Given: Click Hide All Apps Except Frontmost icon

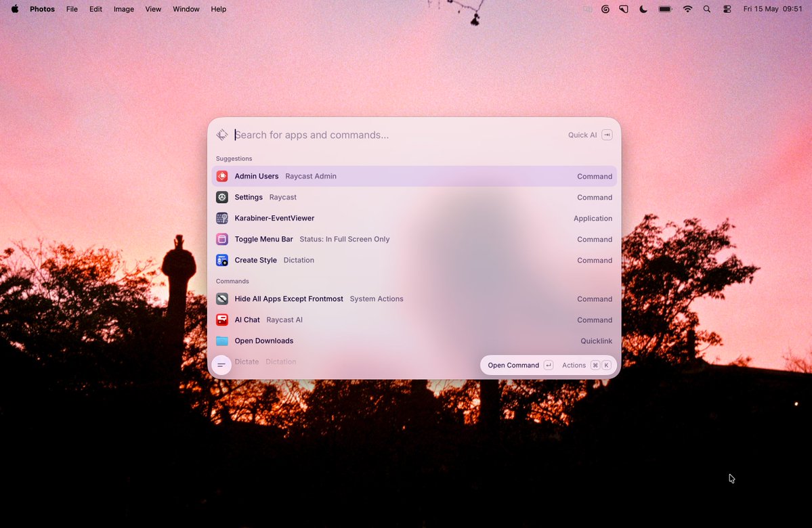Looking at the screenshot, I should pos(222,299).
